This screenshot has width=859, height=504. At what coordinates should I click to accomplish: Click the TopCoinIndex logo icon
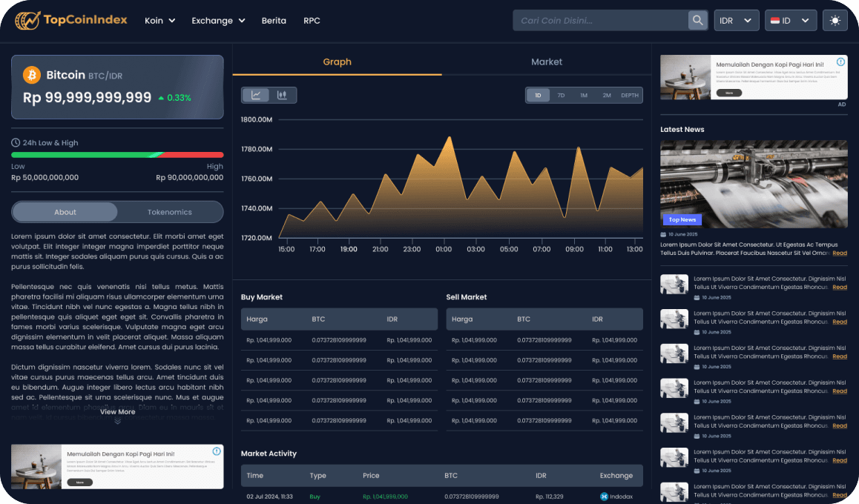click(x=27, y=20)
